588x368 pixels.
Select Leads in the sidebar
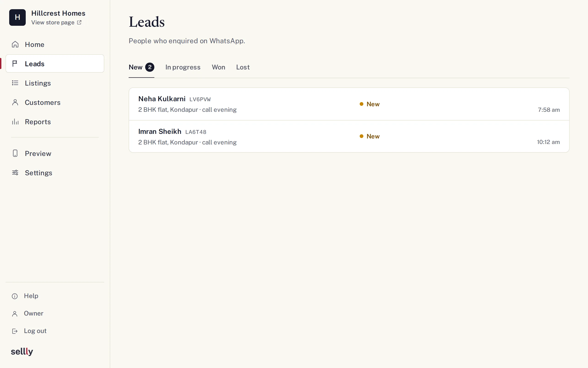(x=55, y=63)
